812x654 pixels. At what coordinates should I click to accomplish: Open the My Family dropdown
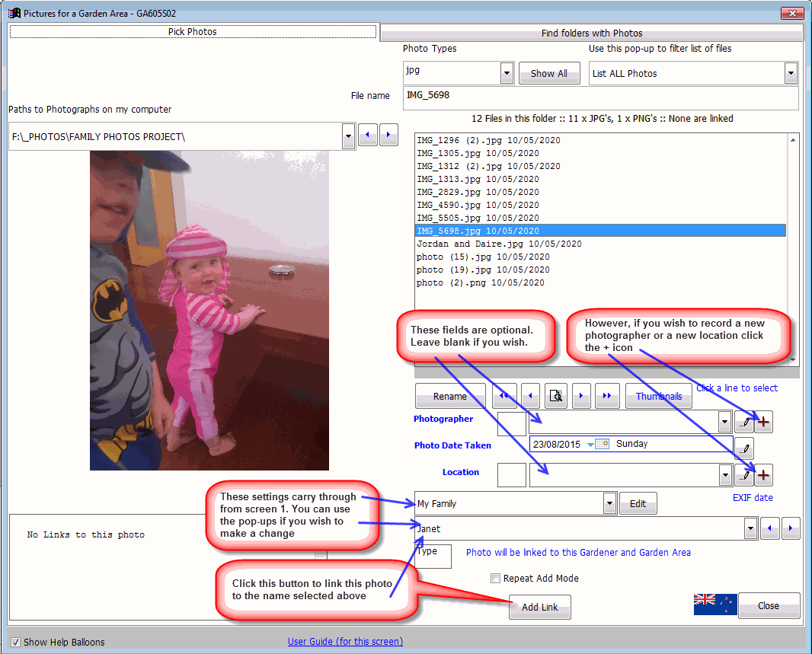(x=610, y=503)
